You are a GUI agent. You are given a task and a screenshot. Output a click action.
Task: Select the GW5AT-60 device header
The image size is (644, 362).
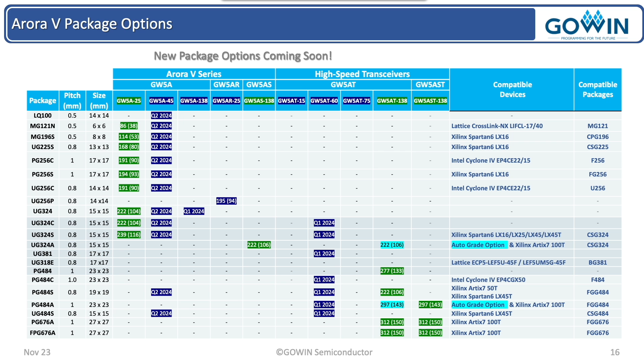[324, 101]
